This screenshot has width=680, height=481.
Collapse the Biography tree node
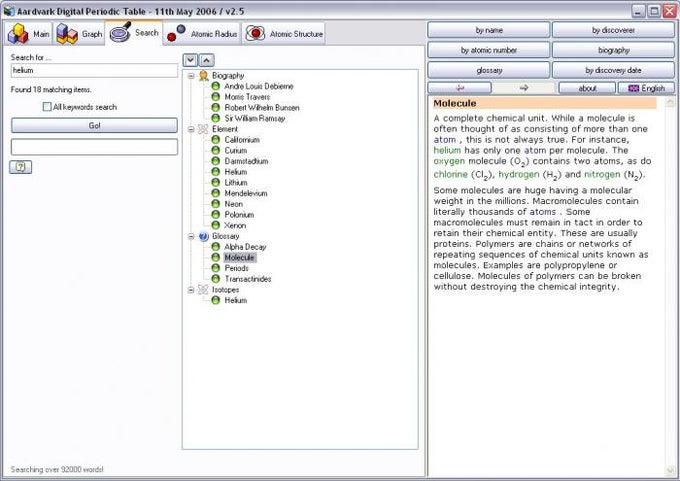[x=191, y=76]
